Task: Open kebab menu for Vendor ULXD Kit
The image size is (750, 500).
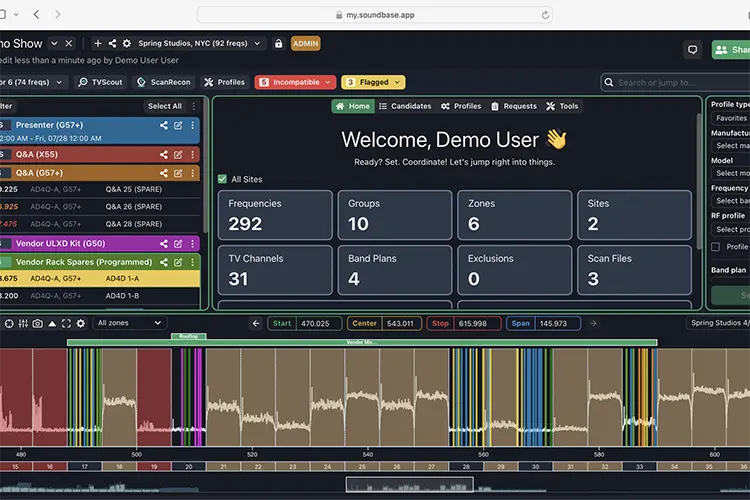Action: pos(193,244)
